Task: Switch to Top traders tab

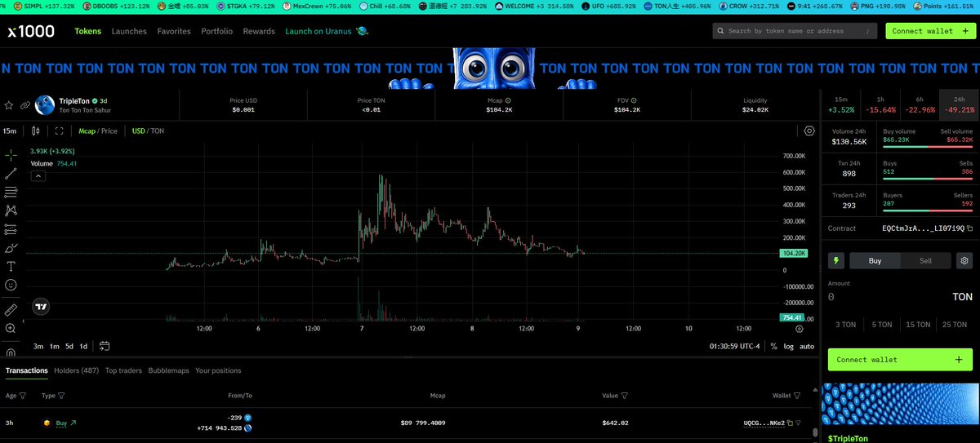Action: (123, 370)
